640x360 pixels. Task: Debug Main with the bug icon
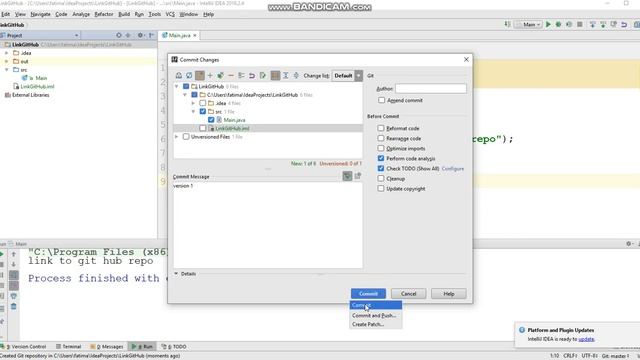pos(558,24)
